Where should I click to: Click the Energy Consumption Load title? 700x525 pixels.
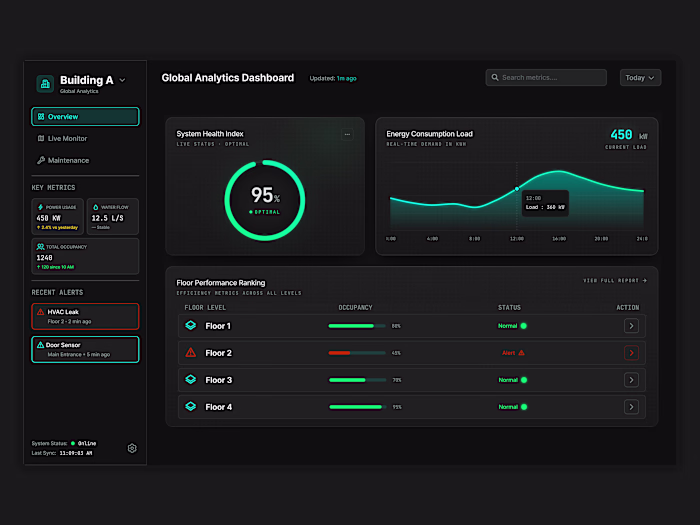429,134
